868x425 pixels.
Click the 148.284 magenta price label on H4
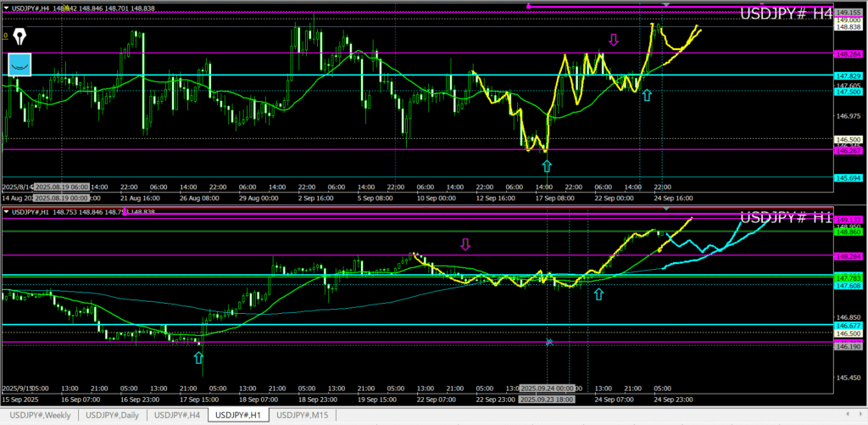pyautogui.click(x=849, y=53)
